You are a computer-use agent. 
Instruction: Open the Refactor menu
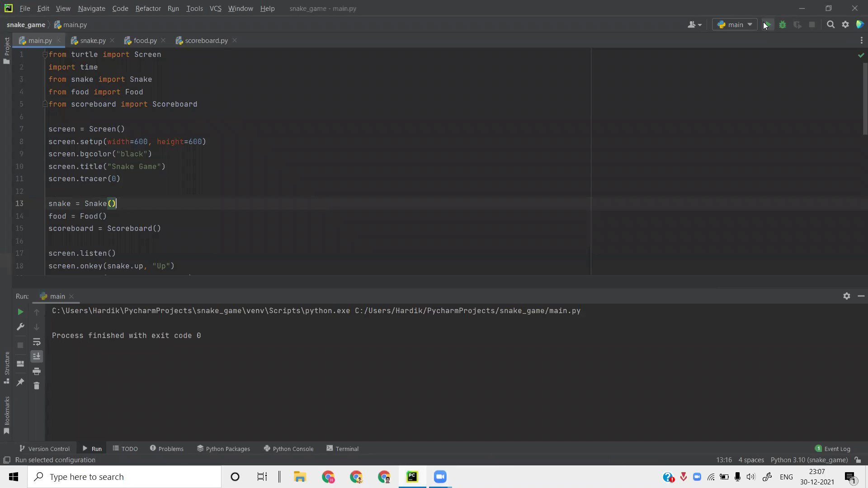coord(148,8)
